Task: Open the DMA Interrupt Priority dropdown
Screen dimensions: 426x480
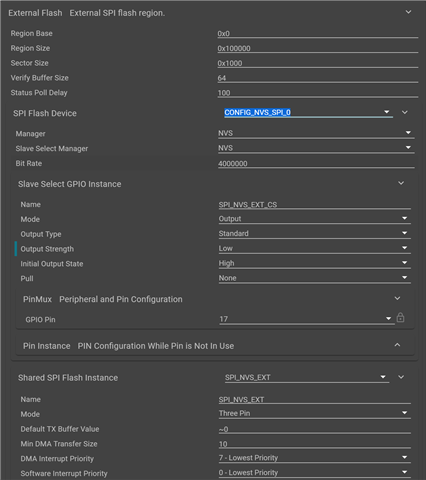Action: (x=315, y=458)
